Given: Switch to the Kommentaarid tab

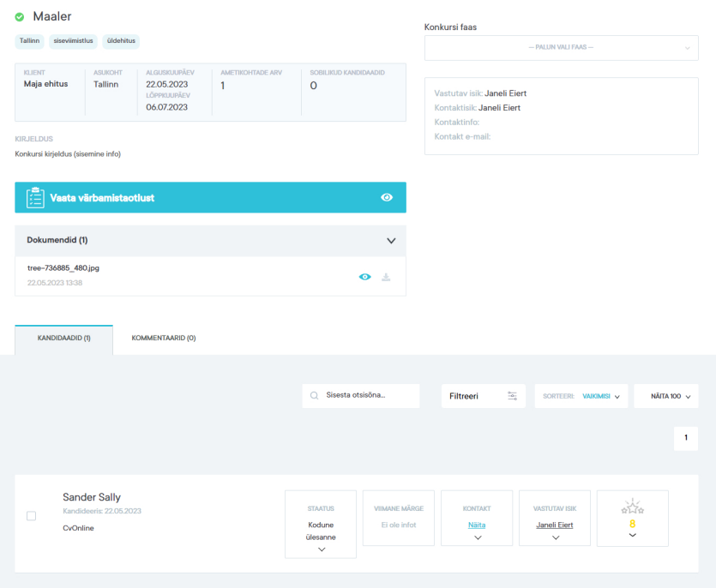Looking at the screenshot, I should coord(163,339).
